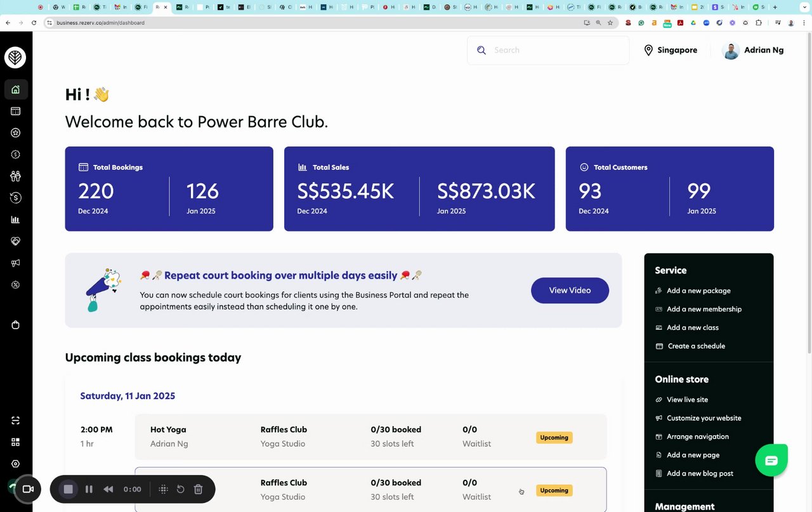Click the View Video button
The width and height of the screenshot is (812, 512).
(x=570, y=290)
